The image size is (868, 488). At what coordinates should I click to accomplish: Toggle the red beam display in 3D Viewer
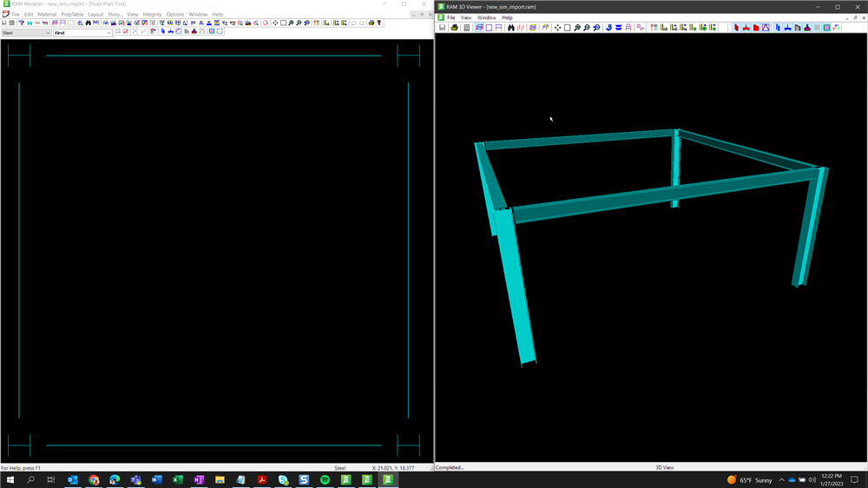[746, 28]
